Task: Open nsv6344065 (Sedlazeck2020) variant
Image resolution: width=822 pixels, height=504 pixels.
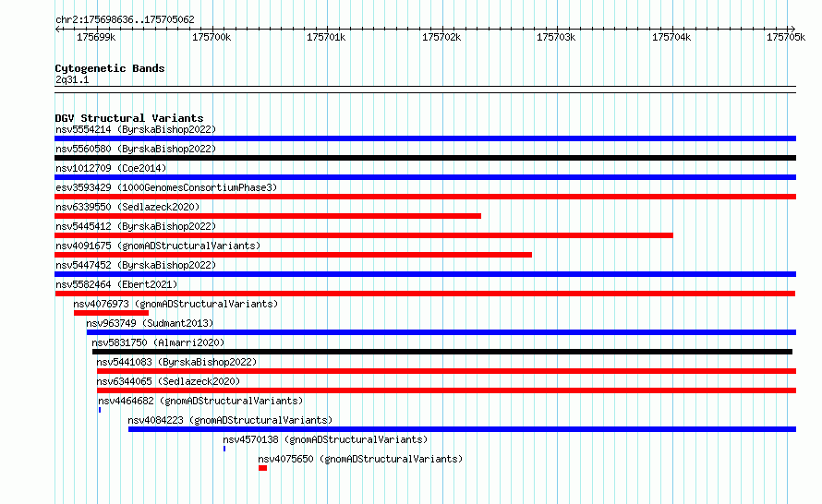Action: tap(168, 381)
